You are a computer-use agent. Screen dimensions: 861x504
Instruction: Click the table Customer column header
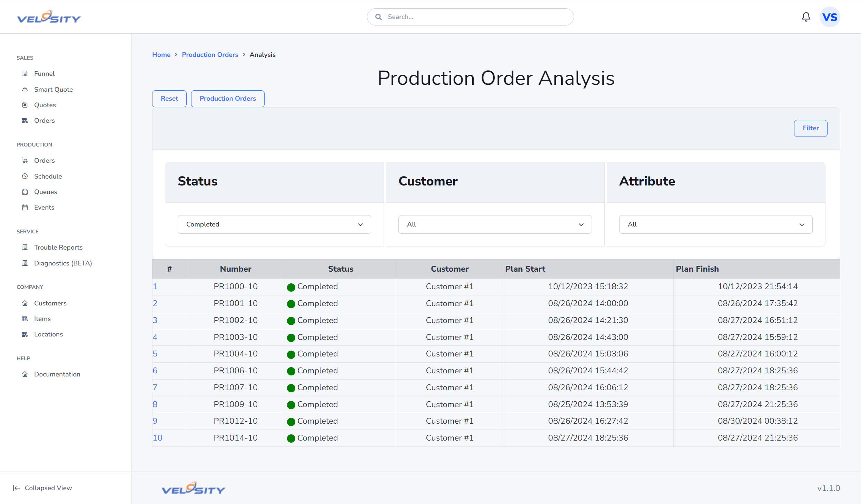click(x=449, y=269)
